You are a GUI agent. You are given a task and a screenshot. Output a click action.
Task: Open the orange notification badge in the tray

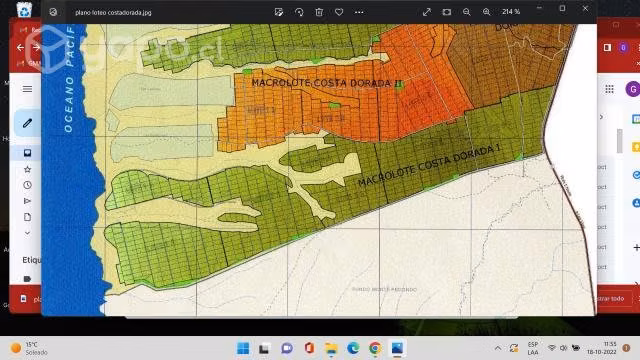627,348
